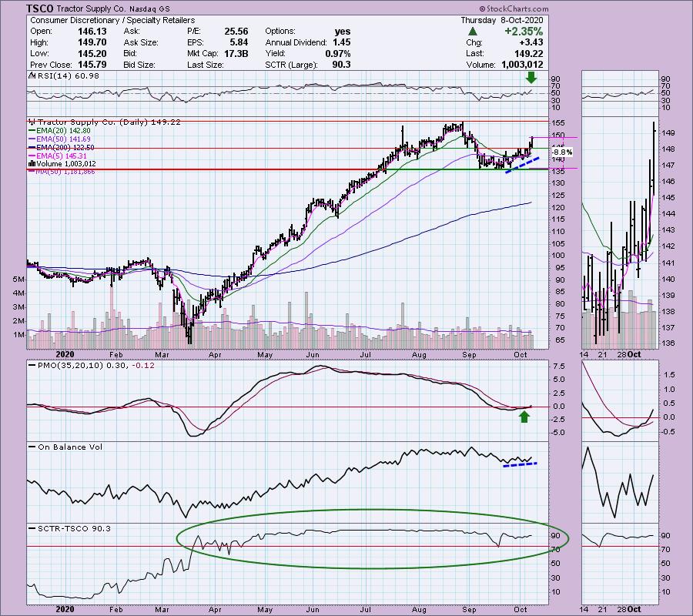Click the +2.35% percent change
The height and width of the screenshot is (616, 693).
524,32
